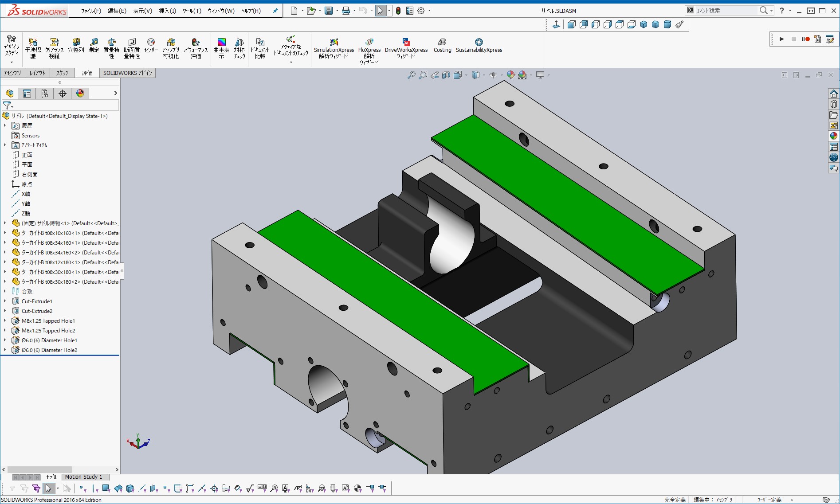840x504 pixels.
Task: Click the Record/Pause macro button
Action: [805, 39]
